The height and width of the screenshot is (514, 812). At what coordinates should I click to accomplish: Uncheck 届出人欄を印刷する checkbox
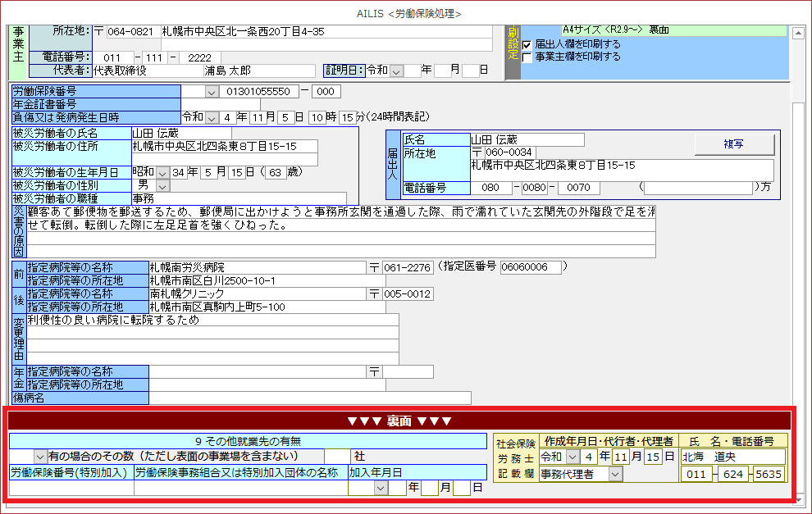[527, 44]
